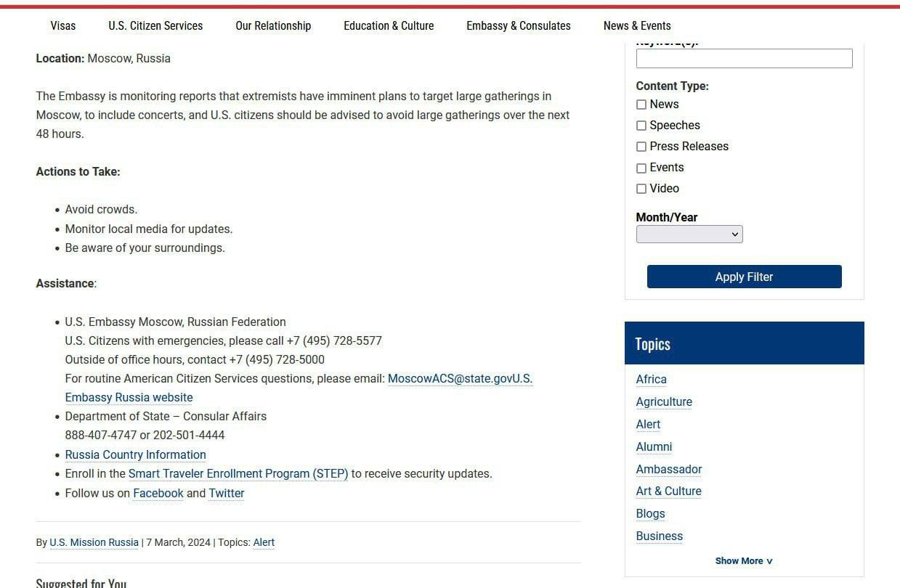The image size is (900, 588).
Task: Follow the Smart Traveler Enrollment Program link
Action: pos(238,474)
